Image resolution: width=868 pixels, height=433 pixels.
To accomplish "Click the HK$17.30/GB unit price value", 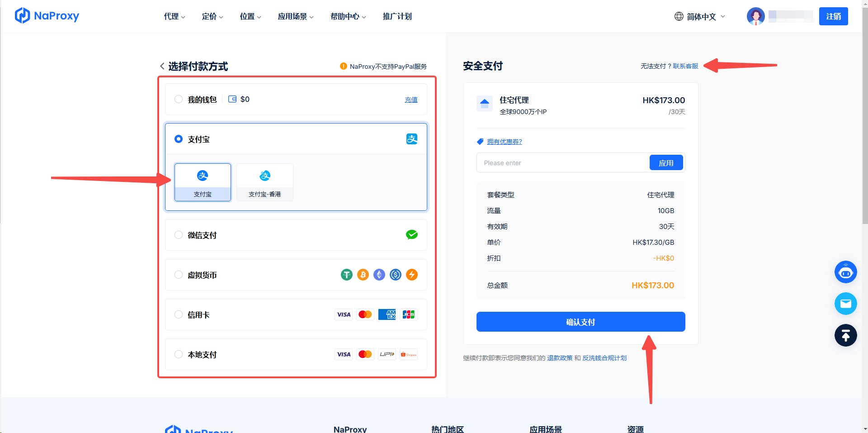I will 653,243.
